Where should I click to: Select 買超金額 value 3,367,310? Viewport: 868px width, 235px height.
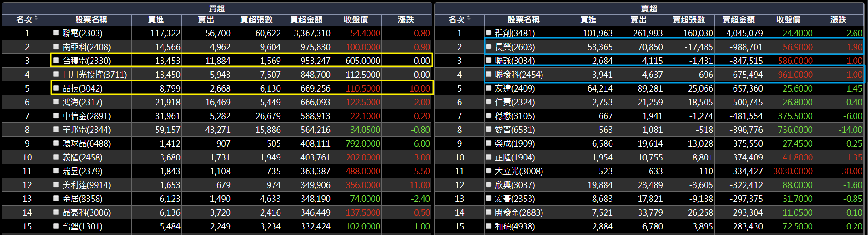coord(312,33)
